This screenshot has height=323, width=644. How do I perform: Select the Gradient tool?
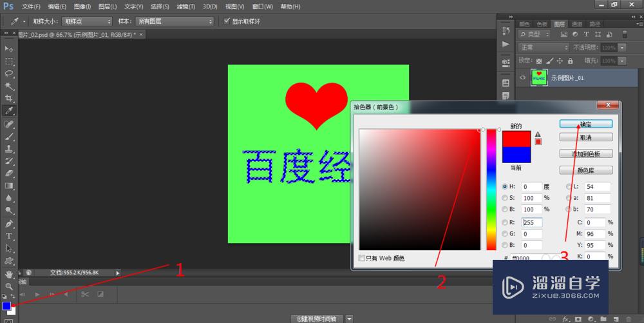coord(8,186)
